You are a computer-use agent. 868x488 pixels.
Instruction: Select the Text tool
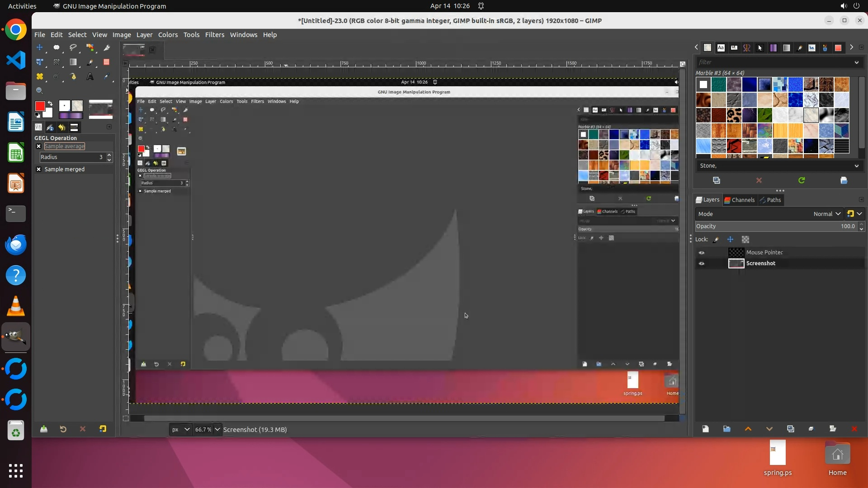click(x=90, y=77)
